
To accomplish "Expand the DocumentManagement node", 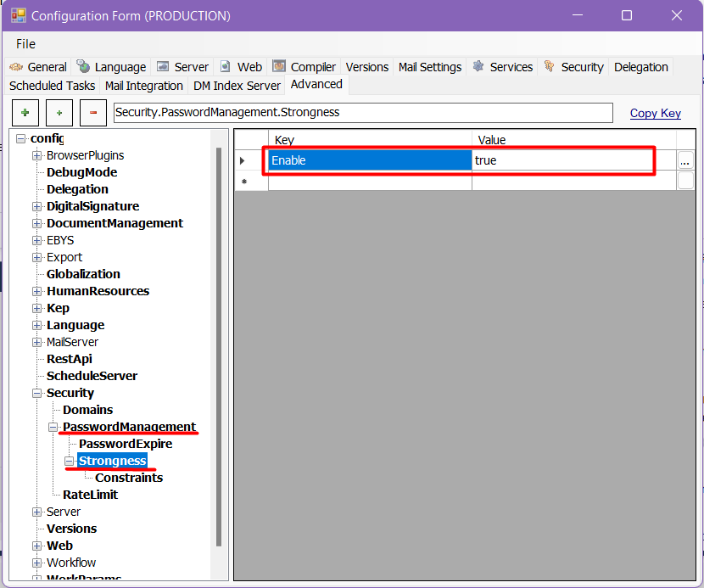I will (37, 223).
